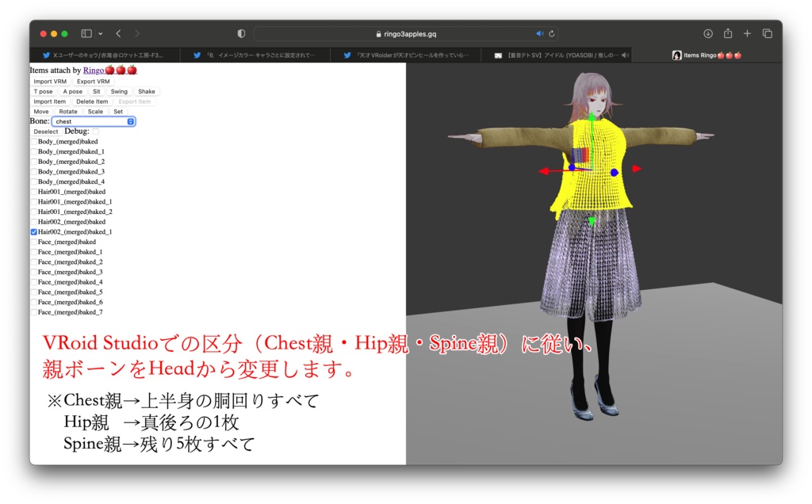Show the tab overview icon
812x504 pixels.
[766, 33]
